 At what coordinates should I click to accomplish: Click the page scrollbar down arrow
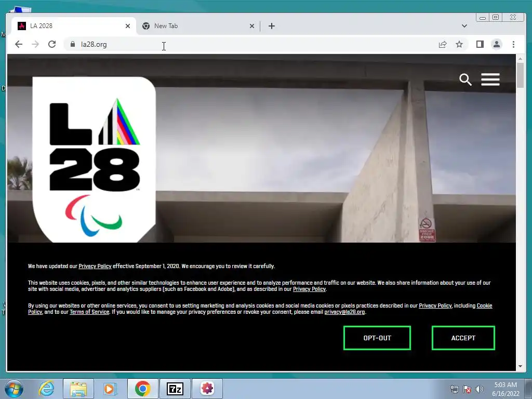tap(520, 366)
